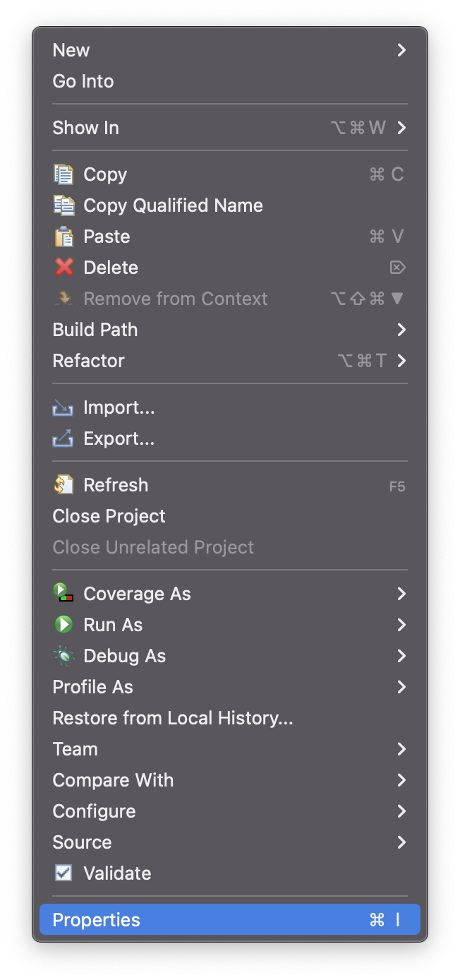Image resolution: width=460 pixels, height=980 pixels.
Task: Click the green Run As play icon
Action: pyautogui.click(x=63, y=625)
